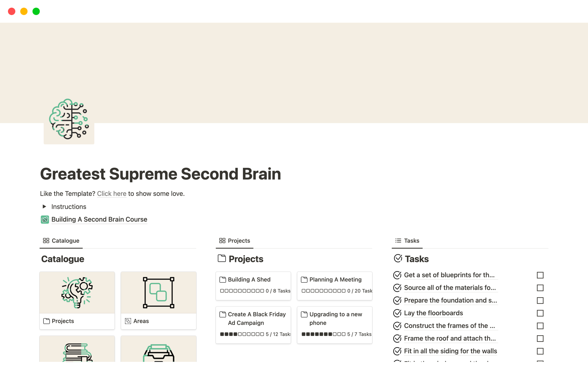Viewport: 588px width, 368px height.
Task: Mark the siding for the walls task done
Action: [x=540, y=351]
